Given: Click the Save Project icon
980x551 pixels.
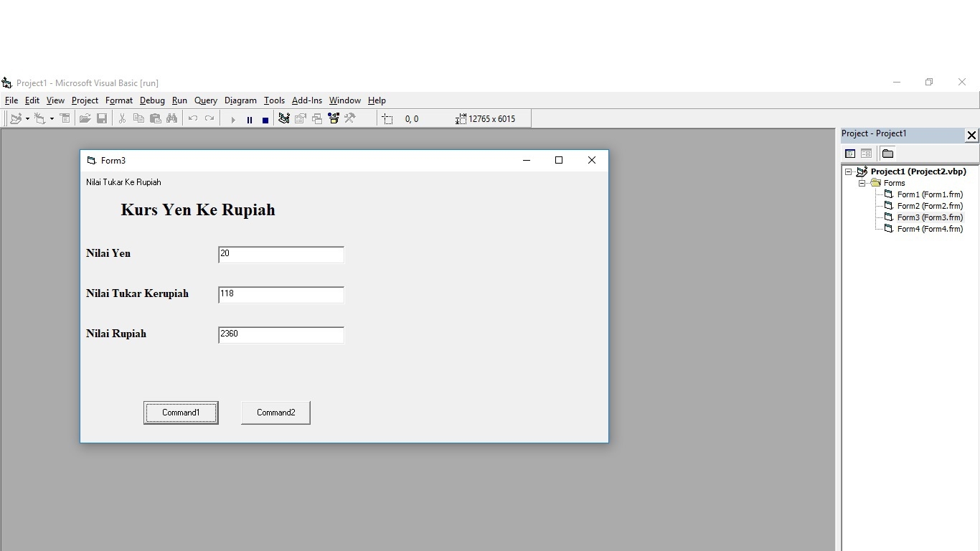Looking at the screenshot, I should coord(101,118).
